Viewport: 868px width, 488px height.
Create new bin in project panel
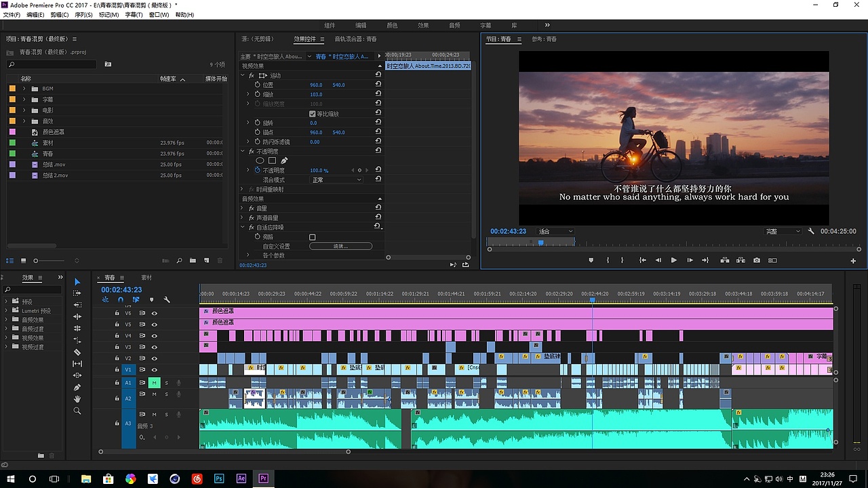[x=193, y=260]
